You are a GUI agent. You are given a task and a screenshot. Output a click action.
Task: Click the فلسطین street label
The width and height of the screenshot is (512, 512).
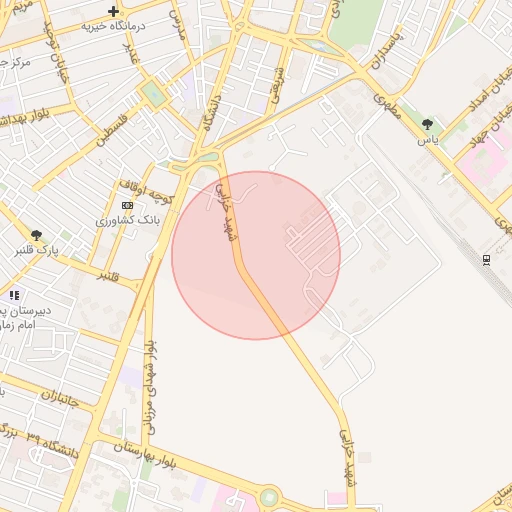[x=112, y=130]
